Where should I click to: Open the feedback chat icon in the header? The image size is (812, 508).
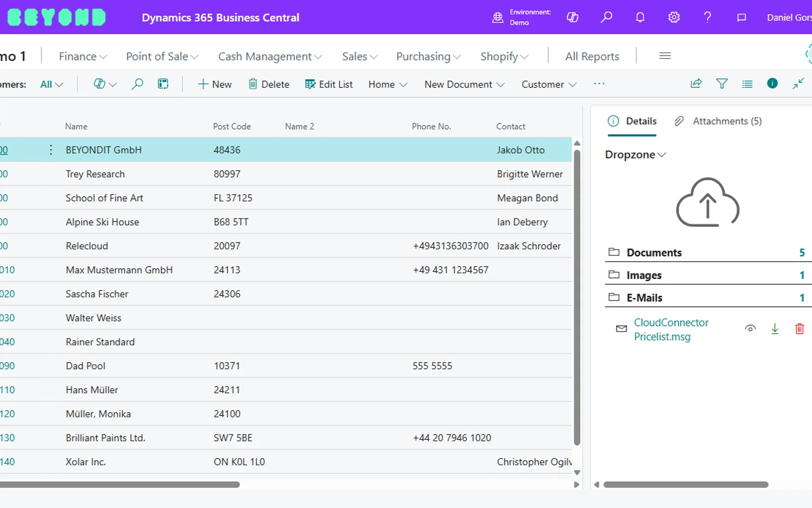[741, 18]
